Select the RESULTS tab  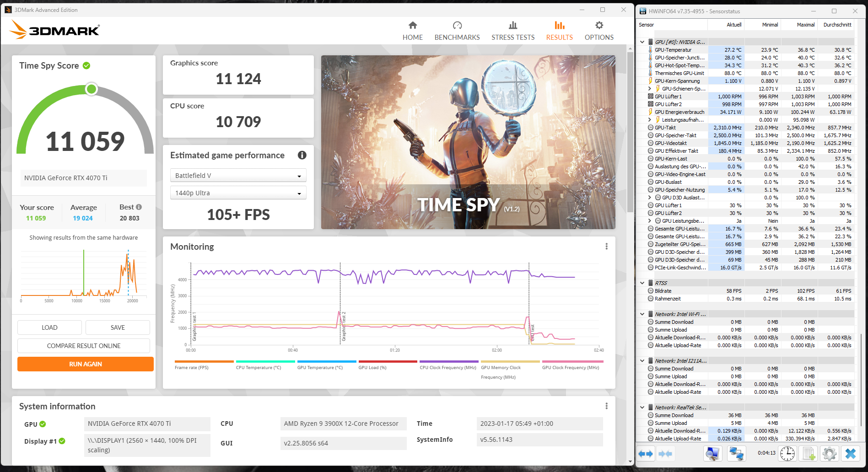coord(560,31)
